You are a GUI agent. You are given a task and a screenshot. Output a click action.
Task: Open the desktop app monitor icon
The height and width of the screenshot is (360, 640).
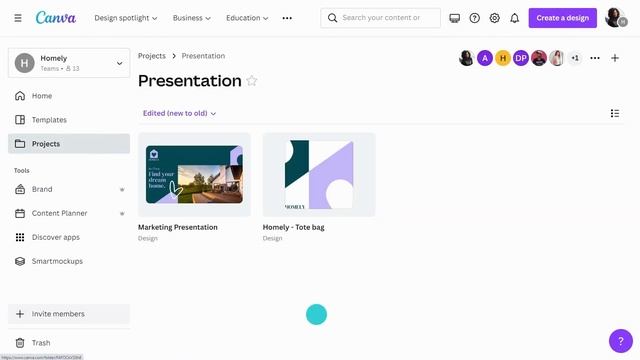(x=454, y=18)
